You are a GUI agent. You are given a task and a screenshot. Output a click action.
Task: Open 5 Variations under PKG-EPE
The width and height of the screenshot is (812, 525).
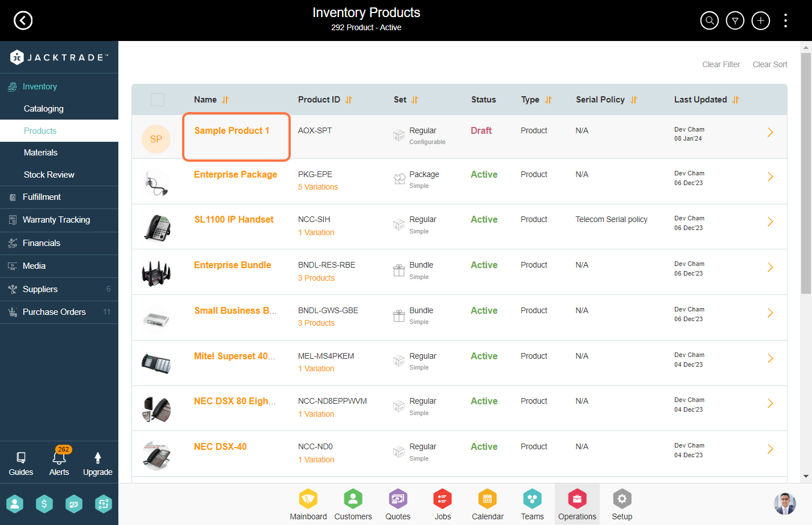[x=318, y=187]
